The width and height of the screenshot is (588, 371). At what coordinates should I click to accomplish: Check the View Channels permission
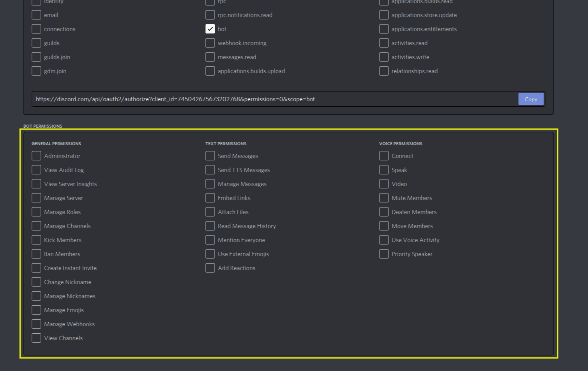click(37, 338)
